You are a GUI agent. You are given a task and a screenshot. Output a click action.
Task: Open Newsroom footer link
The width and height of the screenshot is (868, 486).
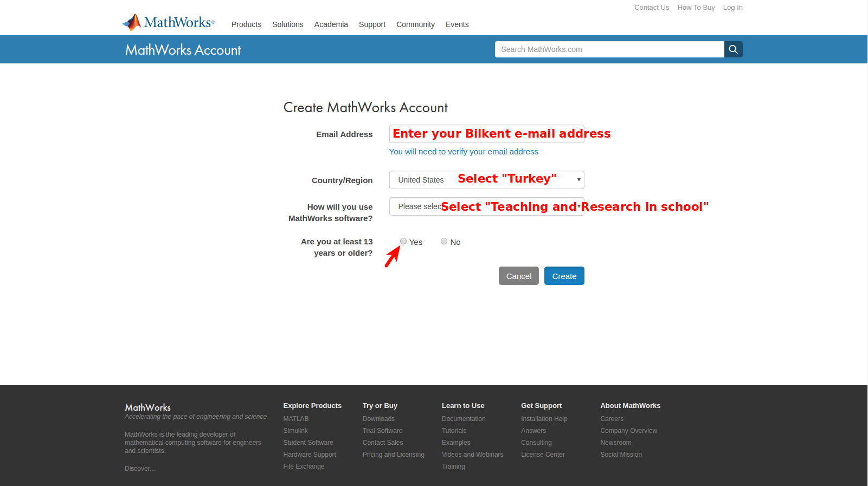coord(616,443)
